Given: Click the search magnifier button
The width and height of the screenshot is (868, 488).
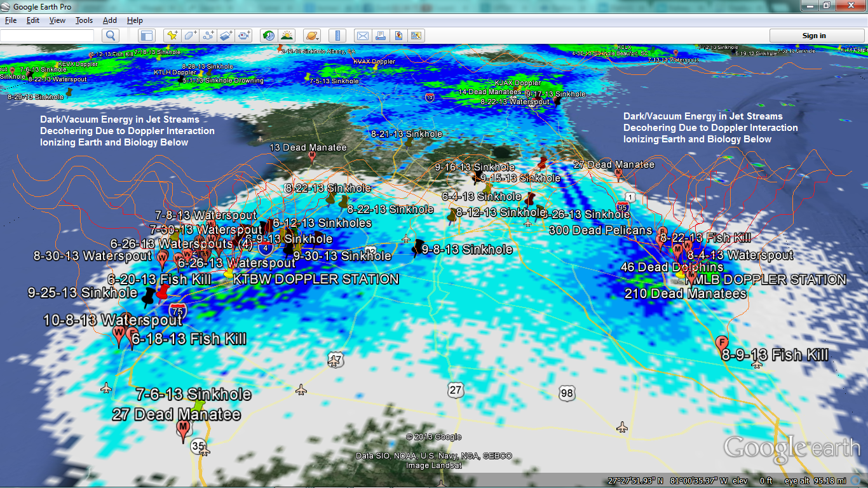Looking at the screenshot, I should click(x=111, y=36).
